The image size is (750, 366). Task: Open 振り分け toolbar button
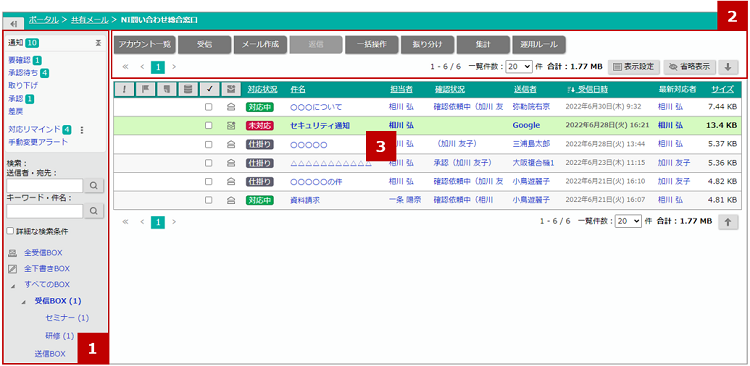click(427, 45)
